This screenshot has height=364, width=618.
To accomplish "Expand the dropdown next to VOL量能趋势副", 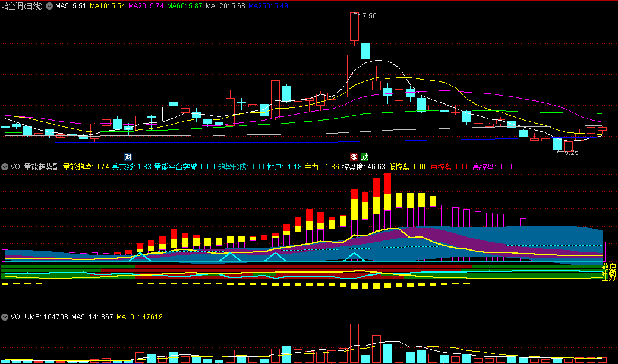I will (x=5, y=167).
